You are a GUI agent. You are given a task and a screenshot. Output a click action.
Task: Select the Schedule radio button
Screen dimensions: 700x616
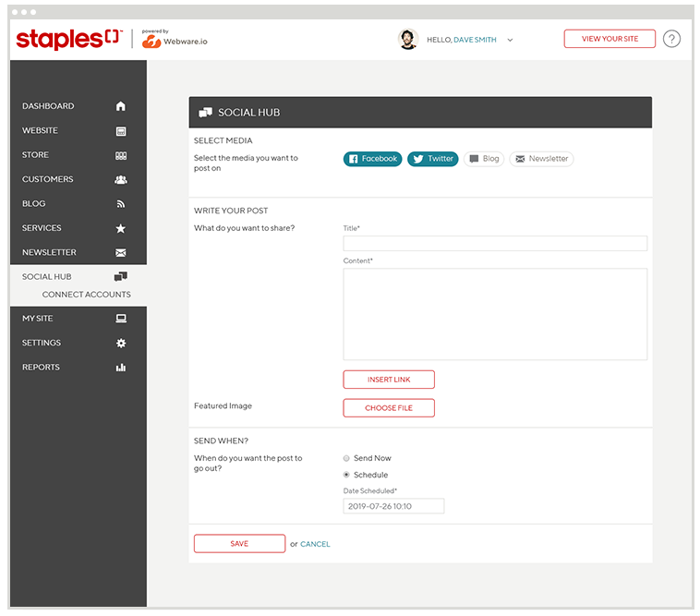346,475
